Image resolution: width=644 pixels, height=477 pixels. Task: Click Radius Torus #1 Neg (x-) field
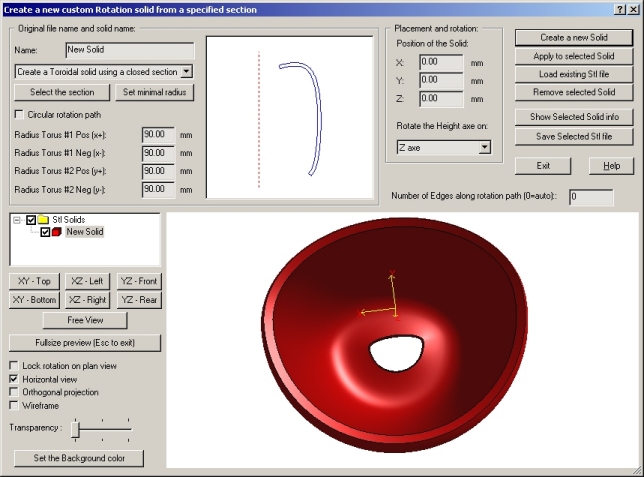click(158, 153)
